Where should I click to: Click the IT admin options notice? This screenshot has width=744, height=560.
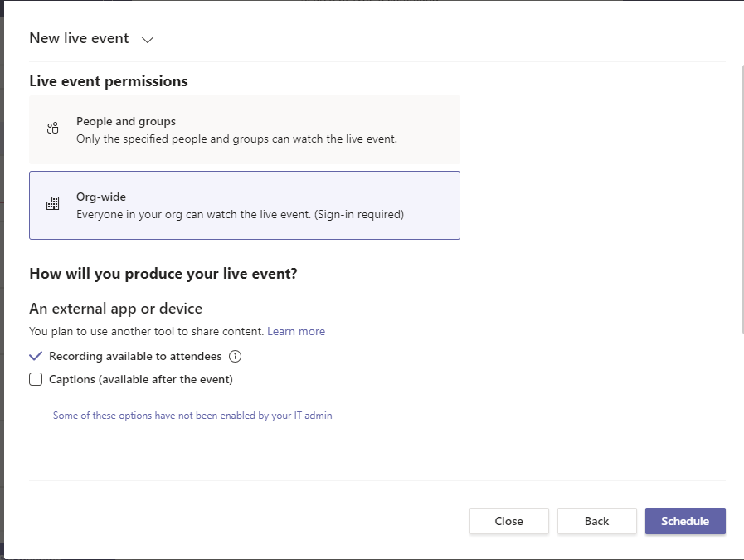click(192, 416)
